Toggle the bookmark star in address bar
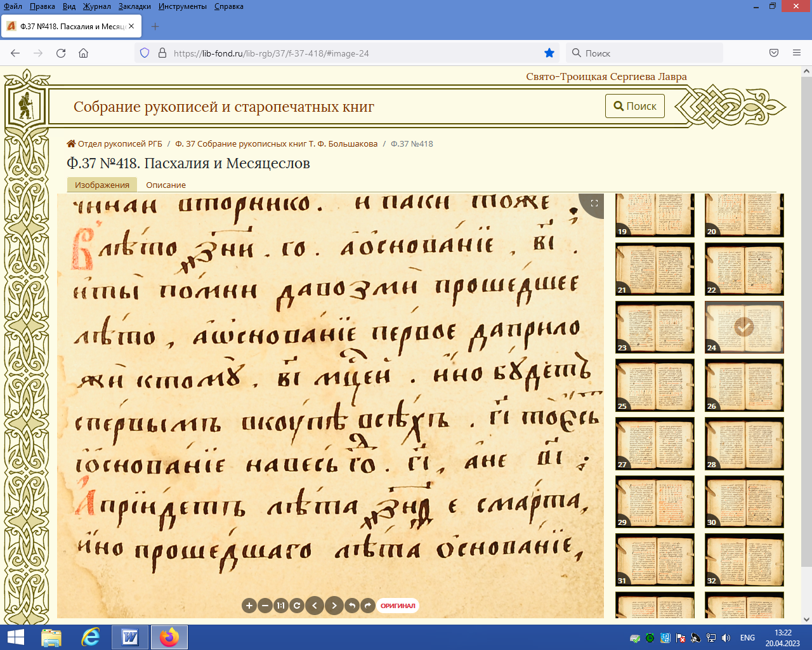Image resolution: width=812 pixels, height=650 pixels. [x=549, y=53]
